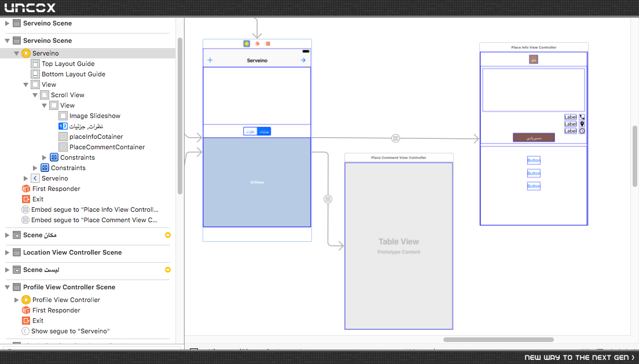The image size is (639, 364).
Task: Collapse the second Serveino Scene
Action: point(7,41)
